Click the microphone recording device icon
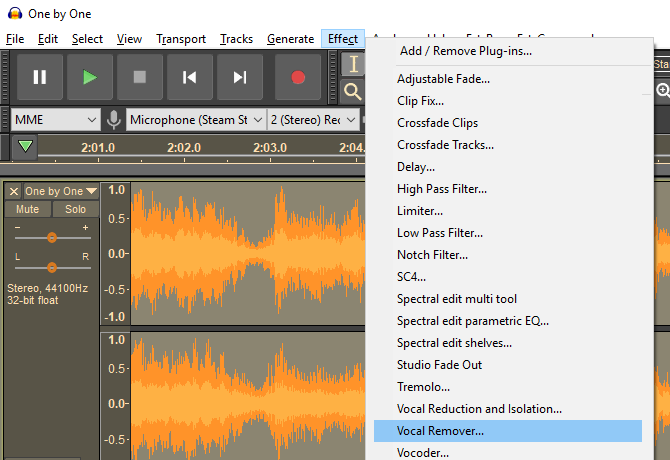The image size is (670, 460). 114,120
